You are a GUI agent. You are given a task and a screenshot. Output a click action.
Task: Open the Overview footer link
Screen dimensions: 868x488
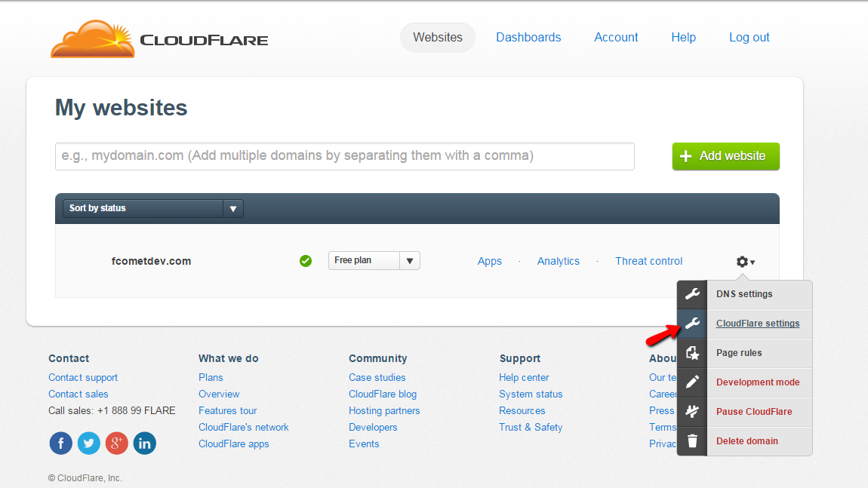tap(219, 394)
